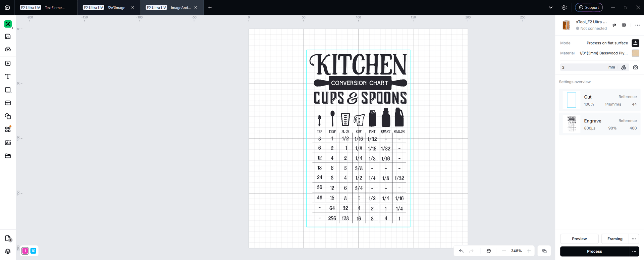Open more options next to Framing

(634, 239)
